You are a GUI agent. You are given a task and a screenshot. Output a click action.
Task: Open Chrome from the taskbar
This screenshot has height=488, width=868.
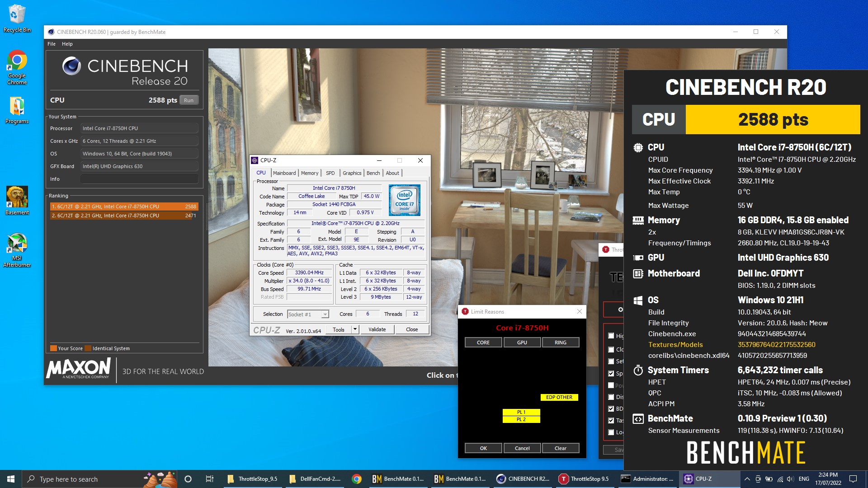357,479
